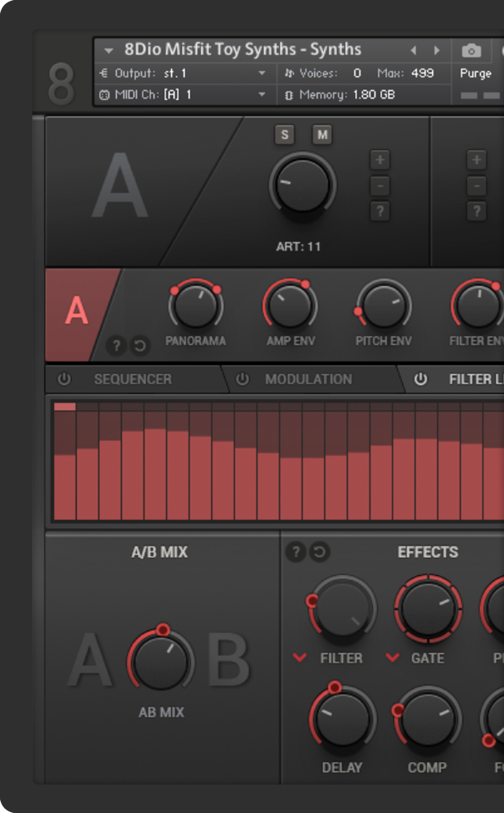The width and height of the screenshot is (504, 813).
Task: Expand the FILTER effect chevron
Action: pos(300,657)
